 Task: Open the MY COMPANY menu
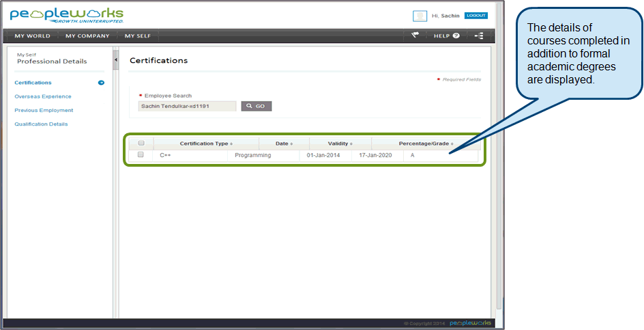tap(87, 36)
